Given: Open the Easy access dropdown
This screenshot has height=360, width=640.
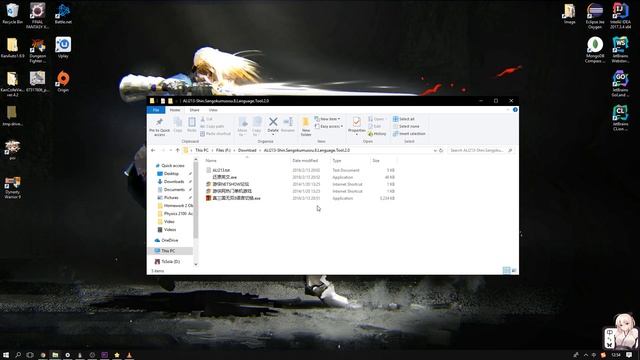Looking at the screenshot, I should point(329,127).
